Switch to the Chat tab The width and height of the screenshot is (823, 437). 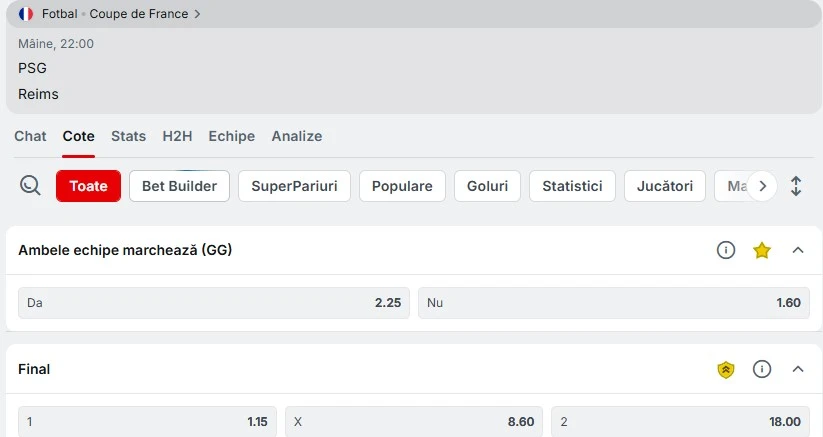point(30,136)
